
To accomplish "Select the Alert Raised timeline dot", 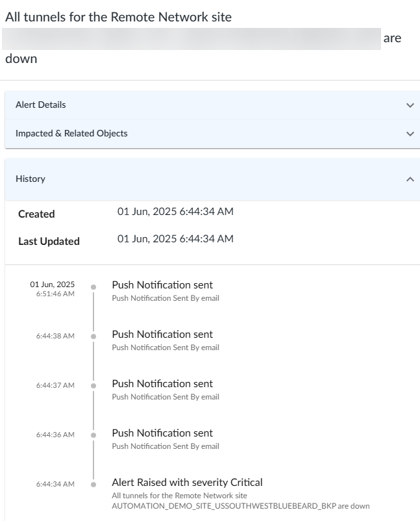I will [93, 484].
